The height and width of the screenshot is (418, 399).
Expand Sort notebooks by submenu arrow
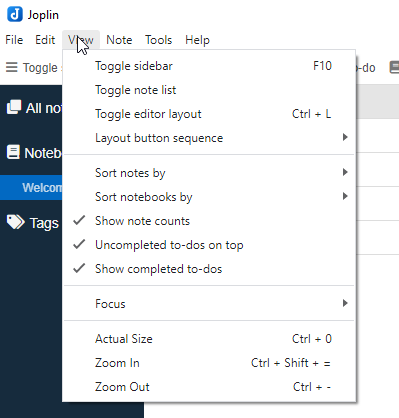(x=345, y=196)
